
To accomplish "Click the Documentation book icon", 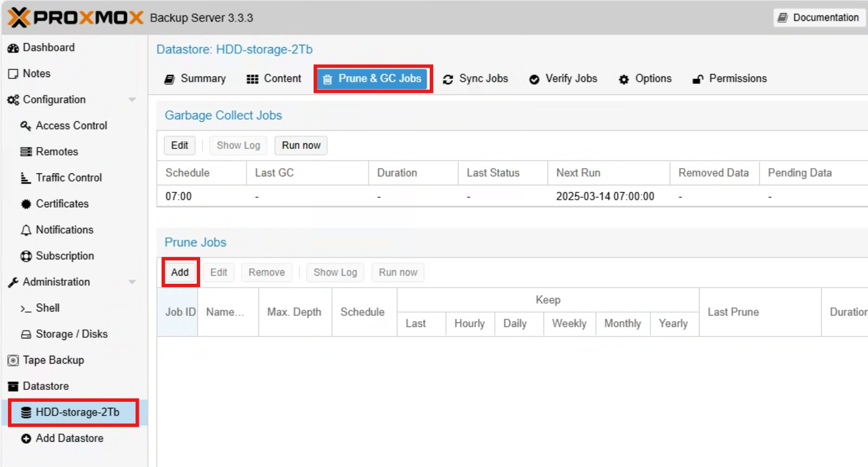I will [x=783, y=17].
